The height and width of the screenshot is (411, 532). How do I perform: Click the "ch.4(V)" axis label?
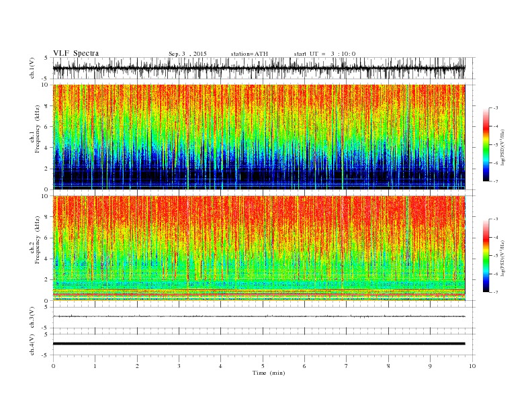tap(32, 345)
